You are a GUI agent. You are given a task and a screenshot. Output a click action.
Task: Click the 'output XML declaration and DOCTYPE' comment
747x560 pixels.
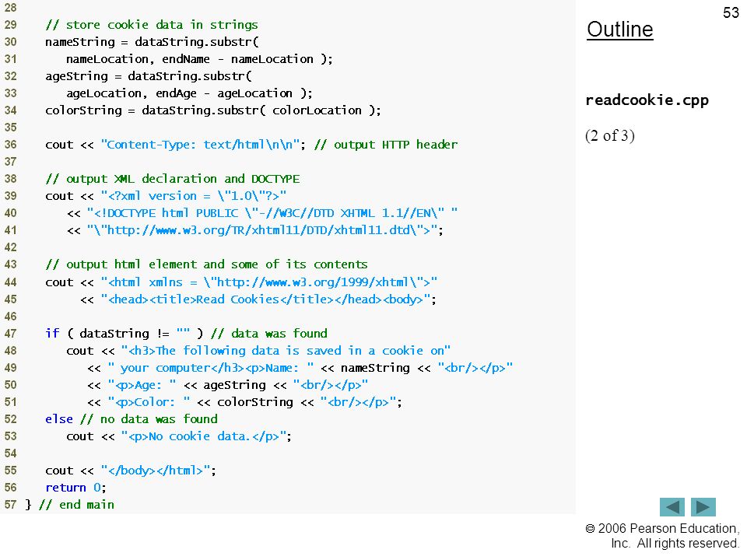(x=173, y=179)
